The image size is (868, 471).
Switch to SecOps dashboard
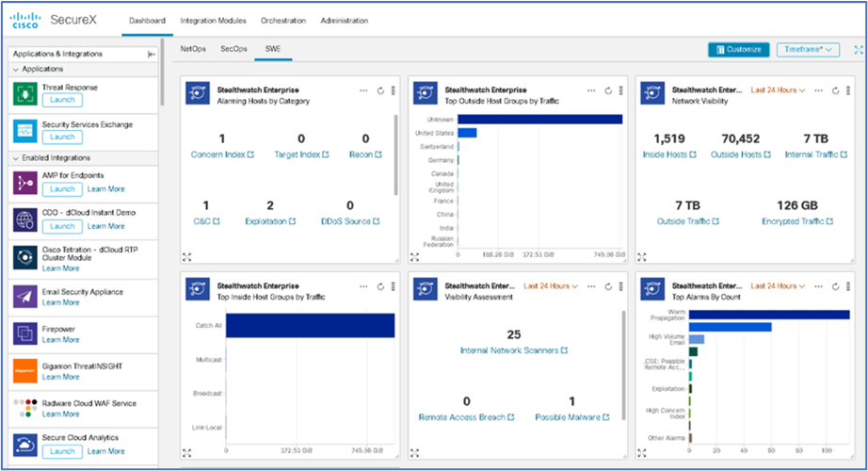(233, 49)
